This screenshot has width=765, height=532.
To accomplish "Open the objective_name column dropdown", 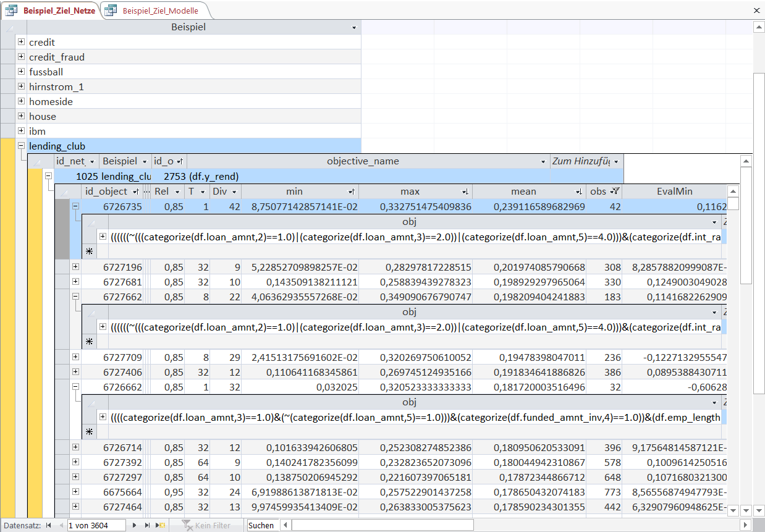I will (x=543, y=161).
